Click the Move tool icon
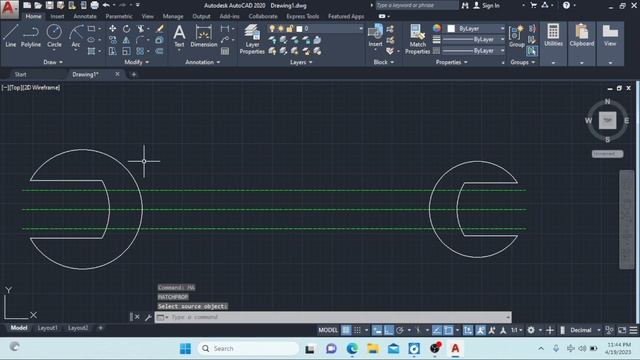The height and width of the screenshot is (360, 640). [x=112, y=29]
